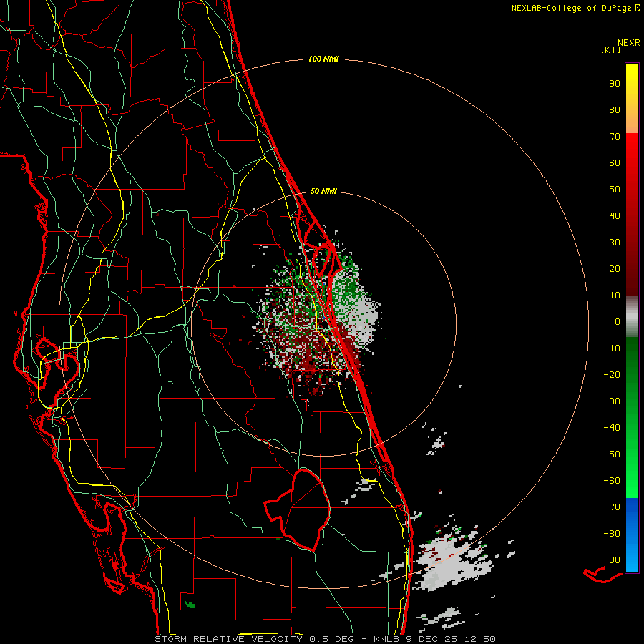Viewport: 644px width, 644px height.
Task: Click the 50 NMI range ring label
Action: click(323, 191)
